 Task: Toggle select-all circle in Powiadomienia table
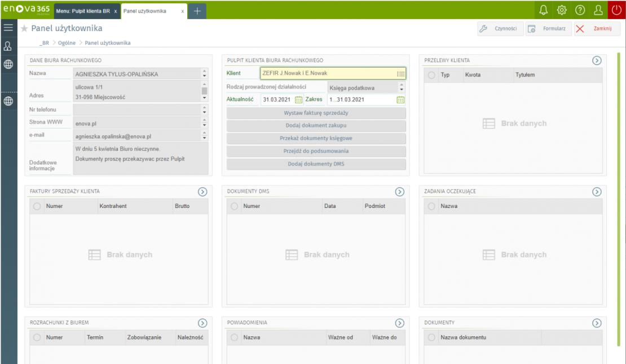point(234,338)
